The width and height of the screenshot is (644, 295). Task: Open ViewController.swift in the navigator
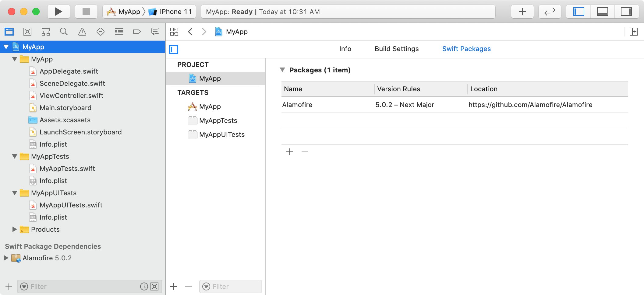pos(71,95)
